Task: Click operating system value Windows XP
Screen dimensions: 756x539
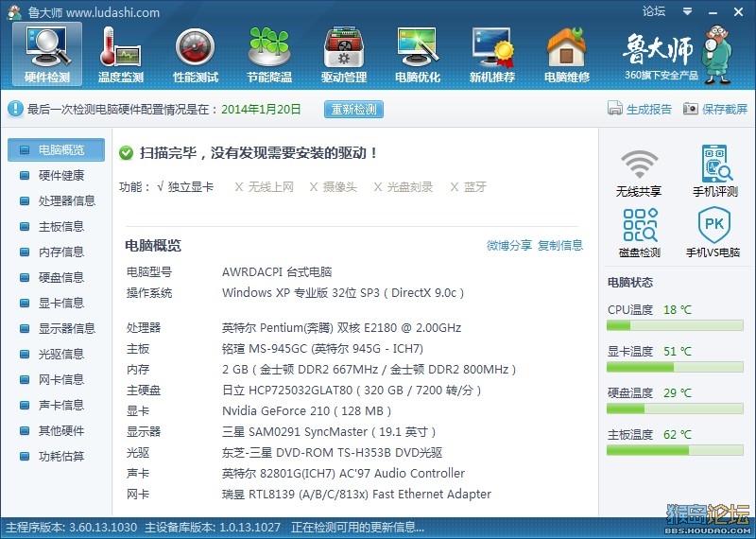Action: click(x=343, y=292)
